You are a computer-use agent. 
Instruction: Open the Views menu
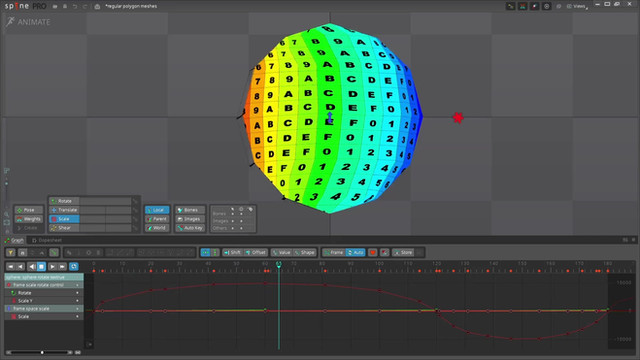pos(577,6)
